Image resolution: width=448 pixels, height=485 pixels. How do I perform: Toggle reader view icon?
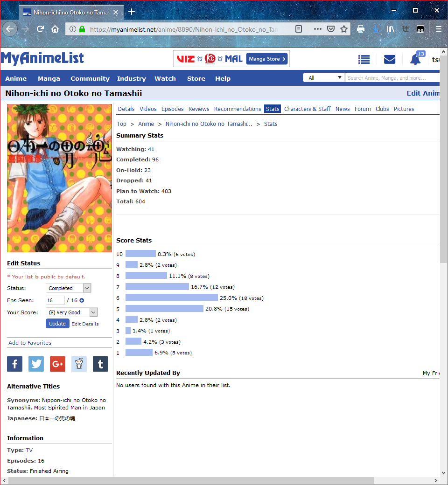coord(299,29)
